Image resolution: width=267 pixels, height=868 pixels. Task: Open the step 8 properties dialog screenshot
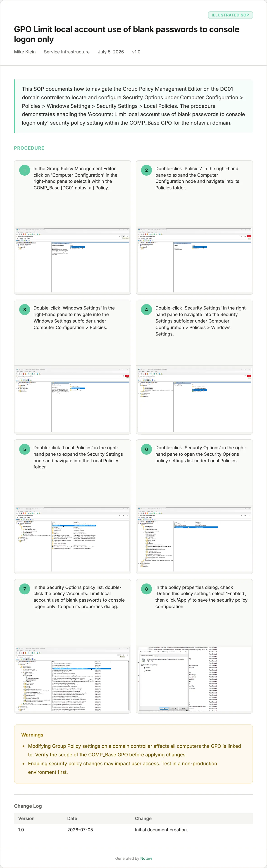pos(194,679)
